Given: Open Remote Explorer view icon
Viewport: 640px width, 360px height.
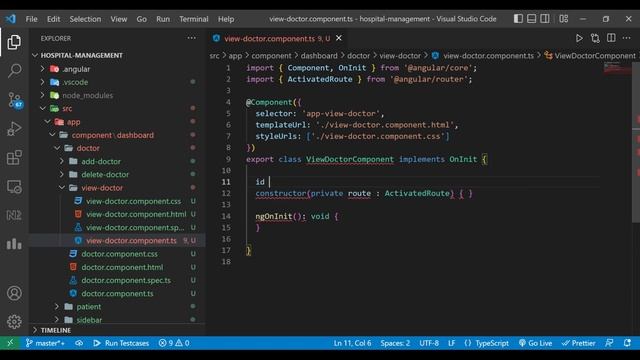Looking at the screenshot, I should click(14, 187).
